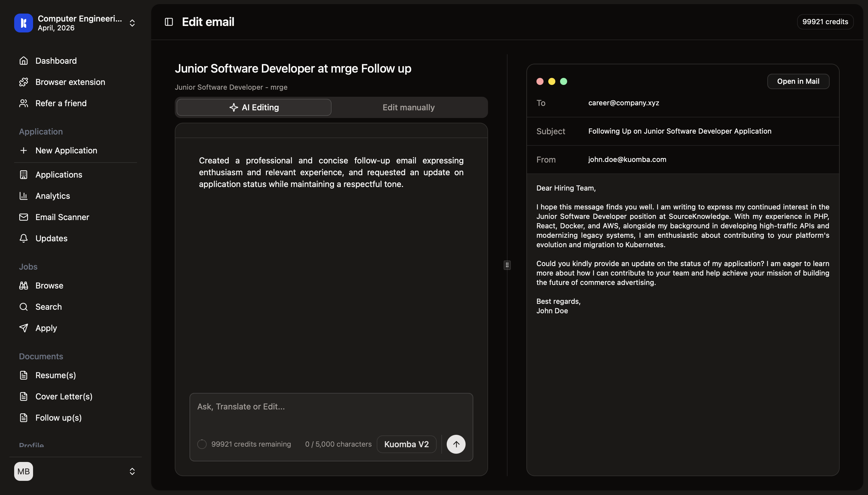
Task: Click the green window dot in email preview
Action: click(564, 81)
